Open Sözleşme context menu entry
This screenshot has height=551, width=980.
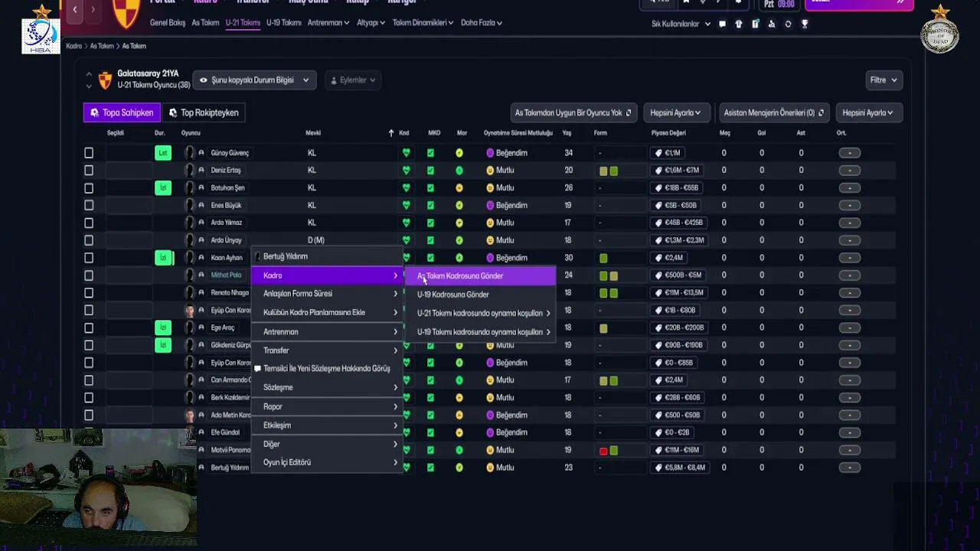pos(328,388)
